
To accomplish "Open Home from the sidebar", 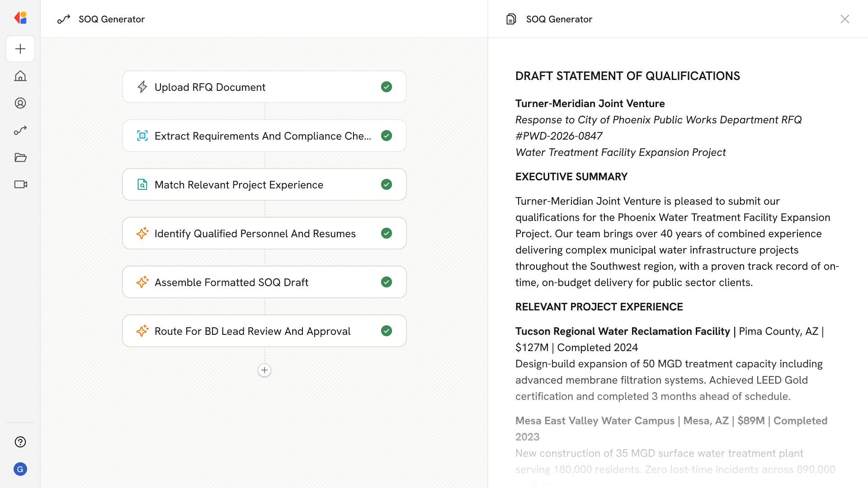I will click(x=20, y=76).
